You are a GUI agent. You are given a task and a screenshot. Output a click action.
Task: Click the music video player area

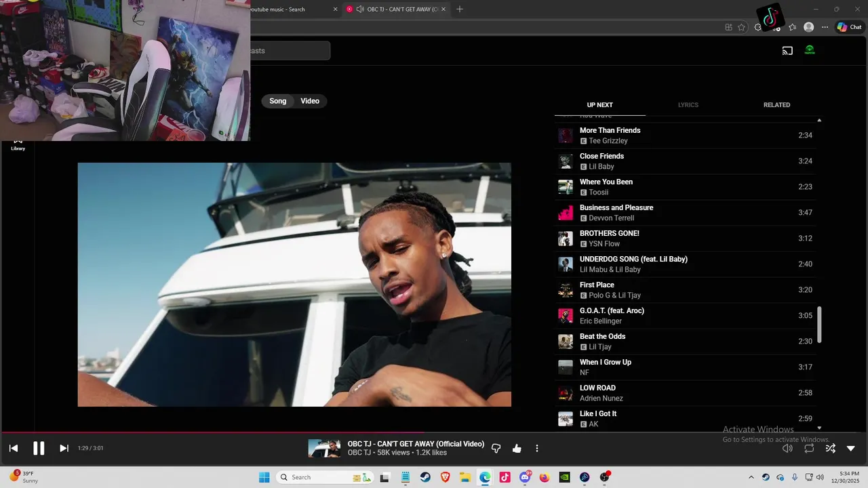click(294, 285)
